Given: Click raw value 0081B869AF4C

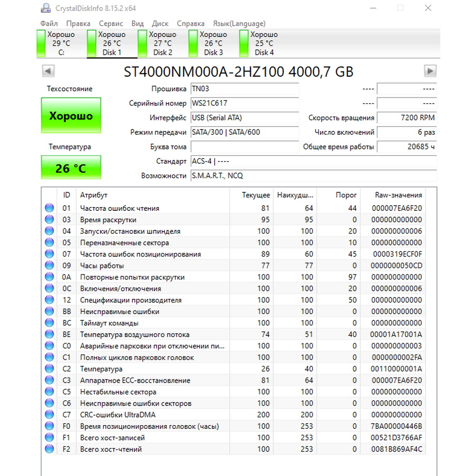Looking at the screenshot, I should click(x=397, y=449).
